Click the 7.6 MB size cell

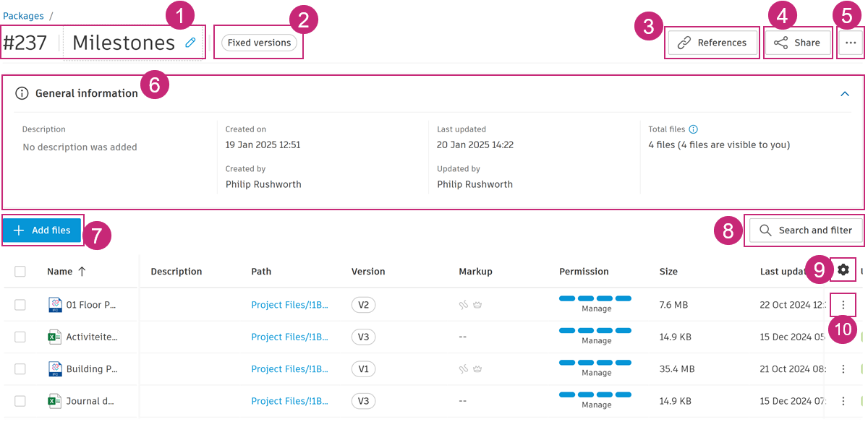click(x=673, y=305)
